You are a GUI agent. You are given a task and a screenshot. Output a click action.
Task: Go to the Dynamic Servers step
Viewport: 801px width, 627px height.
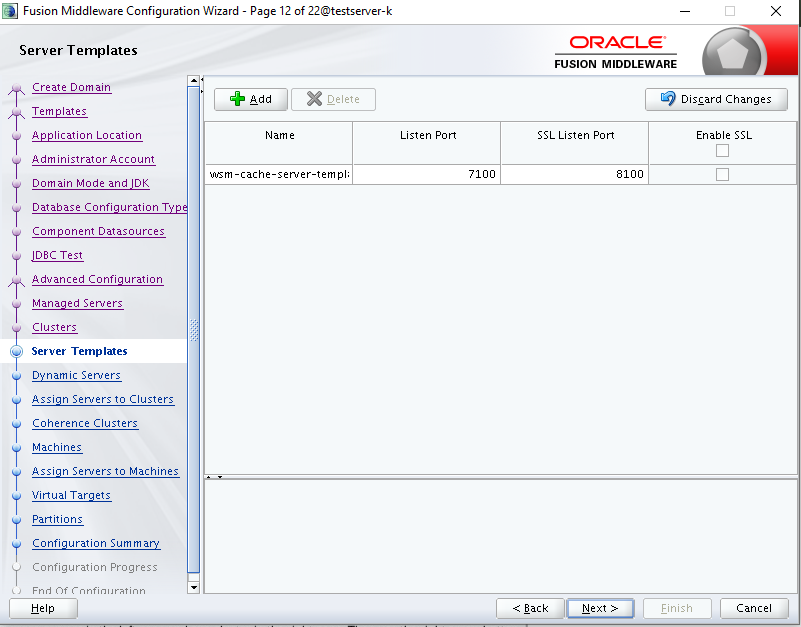76,376
